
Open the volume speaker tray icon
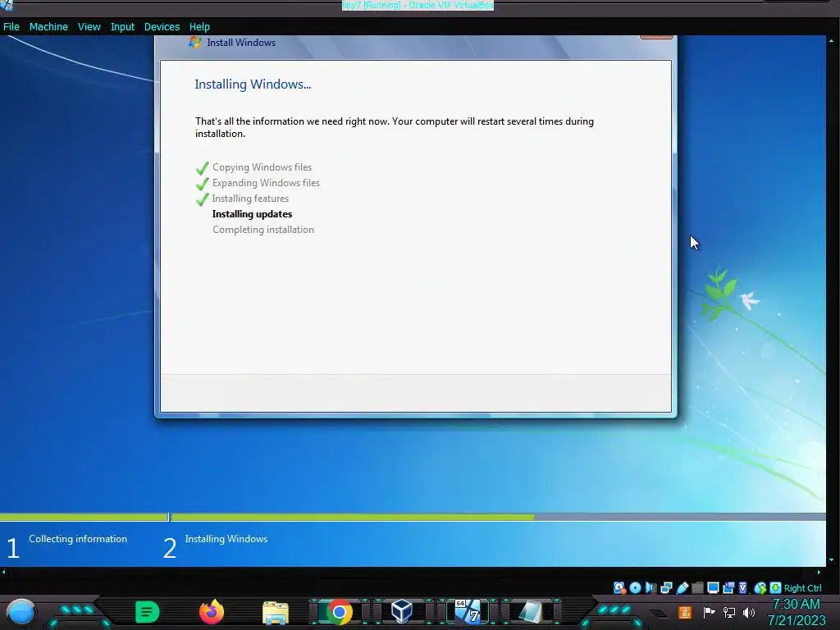pyautogui.click(x=749, y=612)
